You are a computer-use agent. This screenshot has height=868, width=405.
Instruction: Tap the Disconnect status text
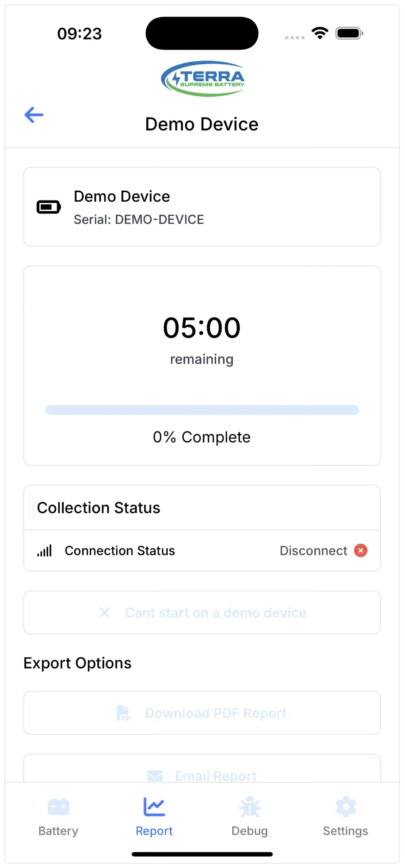[314, 551]
